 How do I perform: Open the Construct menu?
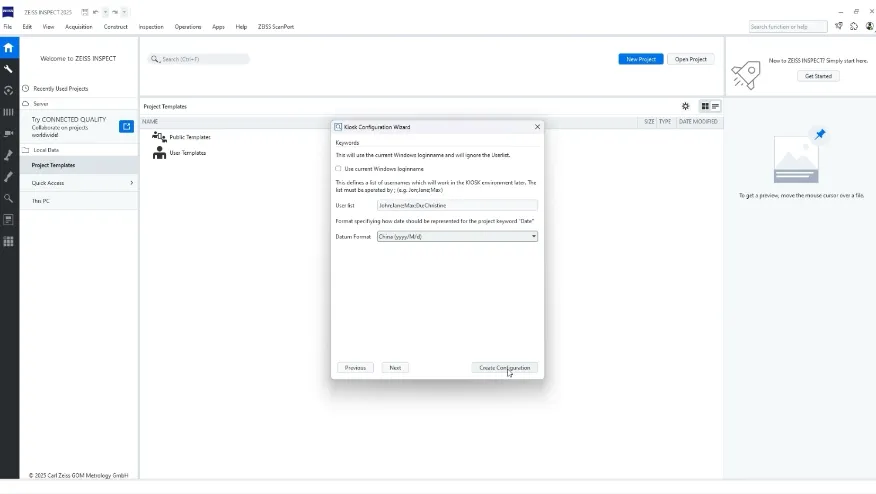pos(116,27)
